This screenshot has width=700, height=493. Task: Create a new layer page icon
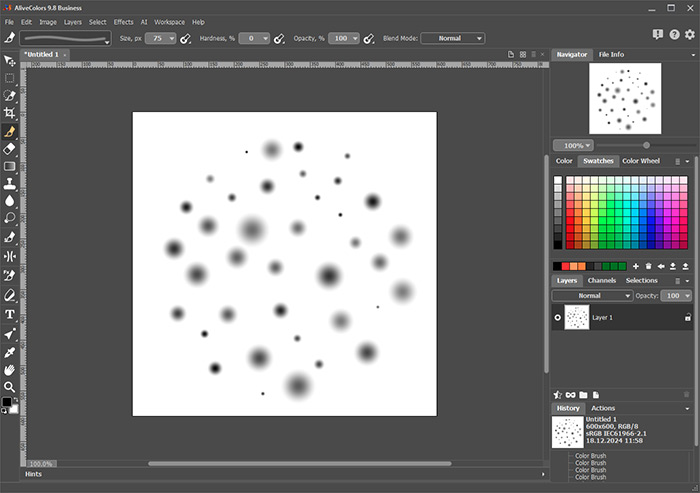point(596,395)
